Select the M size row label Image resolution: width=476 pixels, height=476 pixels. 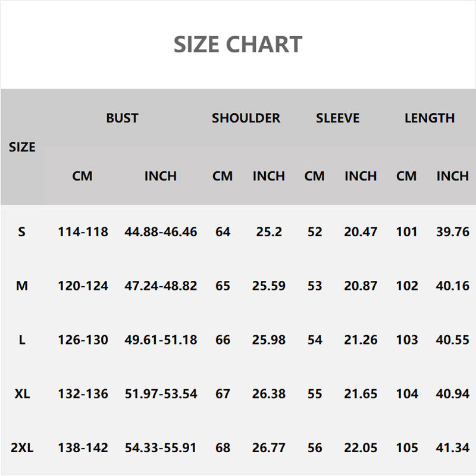point(22,286)
